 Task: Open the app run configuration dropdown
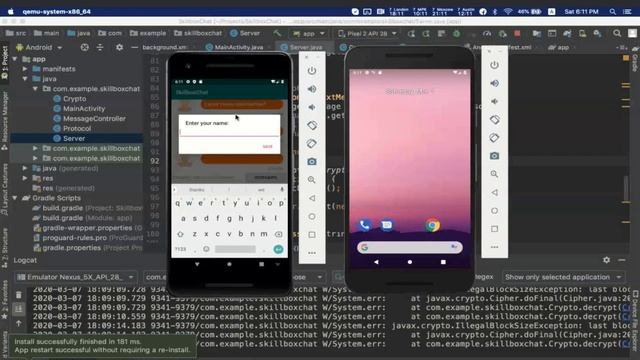[309, 33]
